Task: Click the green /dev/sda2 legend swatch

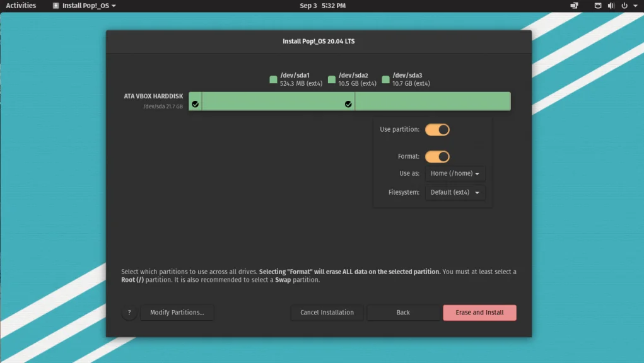Action: (331, 79)
